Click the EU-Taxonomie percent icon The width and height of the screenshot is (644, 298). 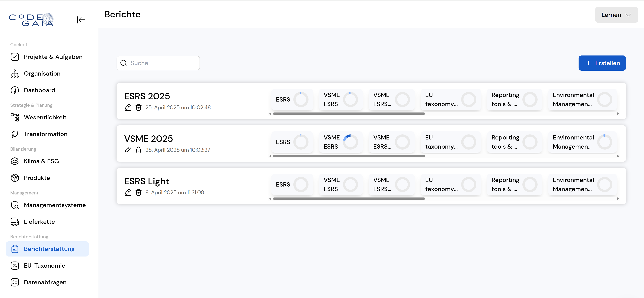[x=15, y=265]
